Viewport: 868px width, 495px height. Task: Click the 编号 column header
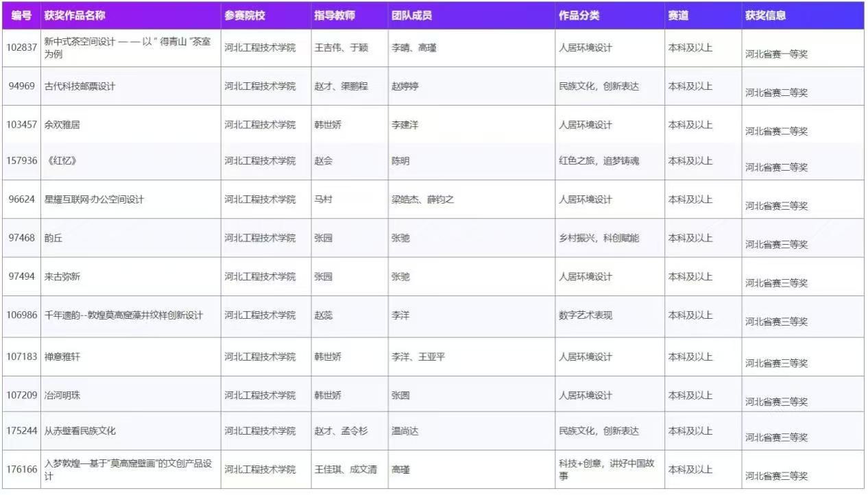pyautogui.click(x=21, y=16)
